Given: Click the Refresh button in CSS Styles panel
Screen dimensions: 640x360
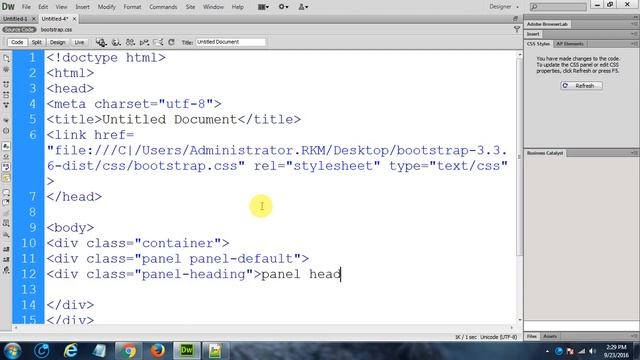Looking at the screenshot, I should tap(581, 86).
